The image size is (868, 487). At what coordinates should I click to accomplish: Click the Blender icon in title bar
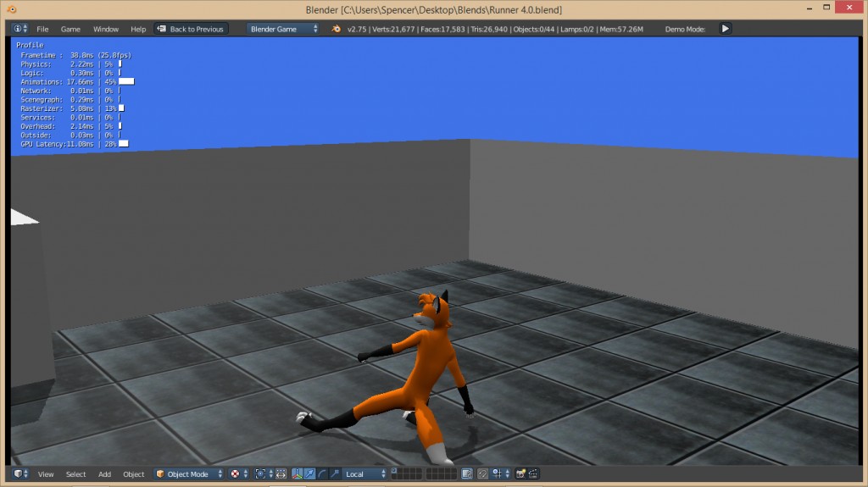[x=11, y=9]
